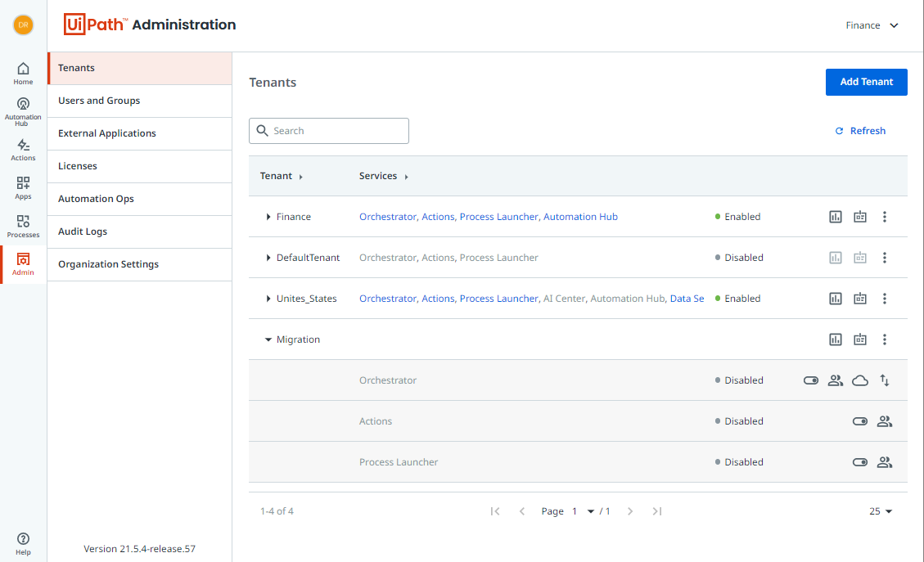
Task: Click the Add Tenant button
Action: click(866, 82)
